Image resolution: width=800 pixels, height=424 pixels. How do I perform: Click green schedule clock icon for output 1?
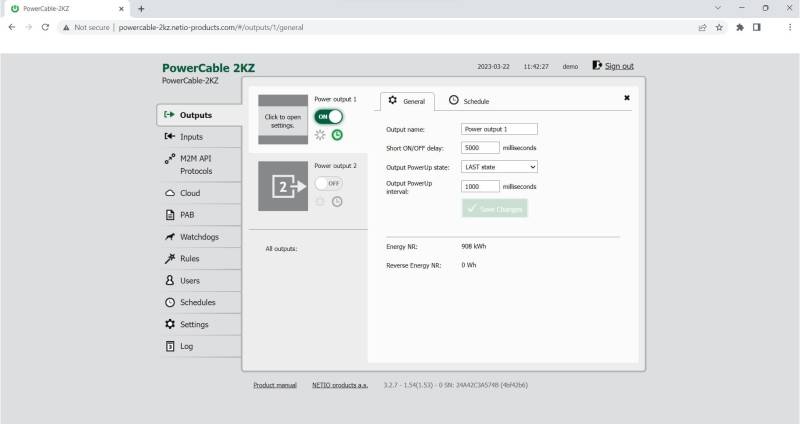[x=337, y=135]
